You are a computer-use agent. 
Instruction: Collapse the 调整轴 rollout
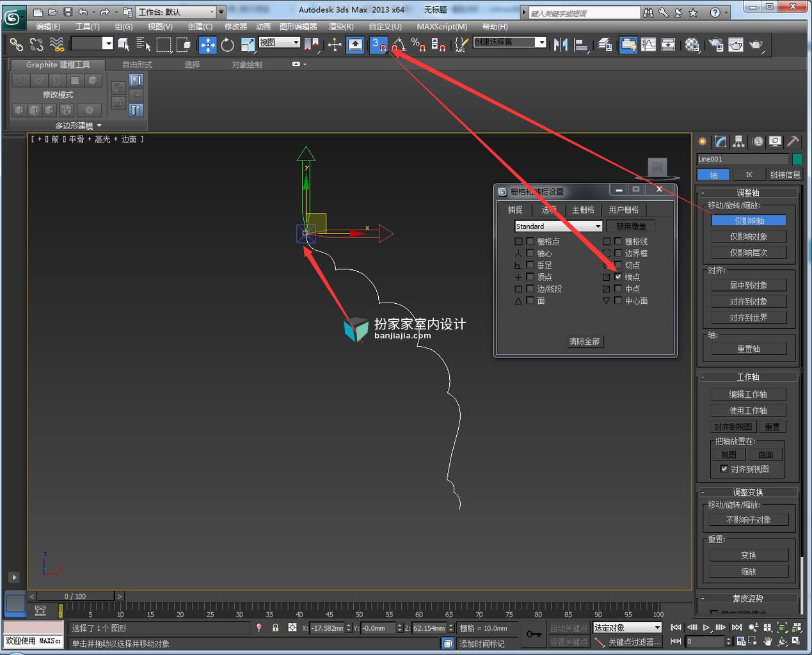tap(747, 193)
